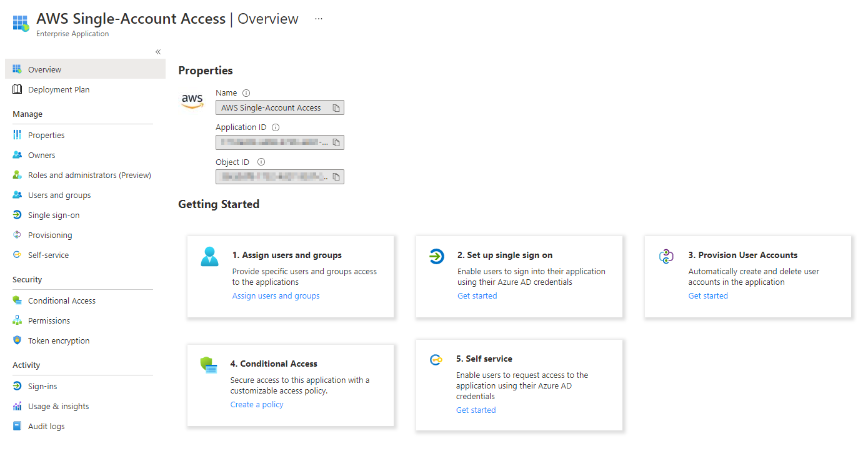The height and width of the screenshot is (451, 868).
Task: Open the overflow menu next to Overview title
Action: point(319,19)
